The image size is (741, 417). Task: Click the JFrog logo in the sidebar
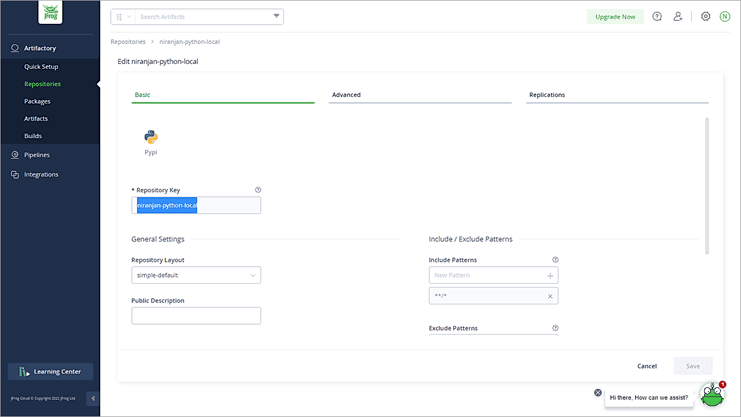(x=49, y=15)
